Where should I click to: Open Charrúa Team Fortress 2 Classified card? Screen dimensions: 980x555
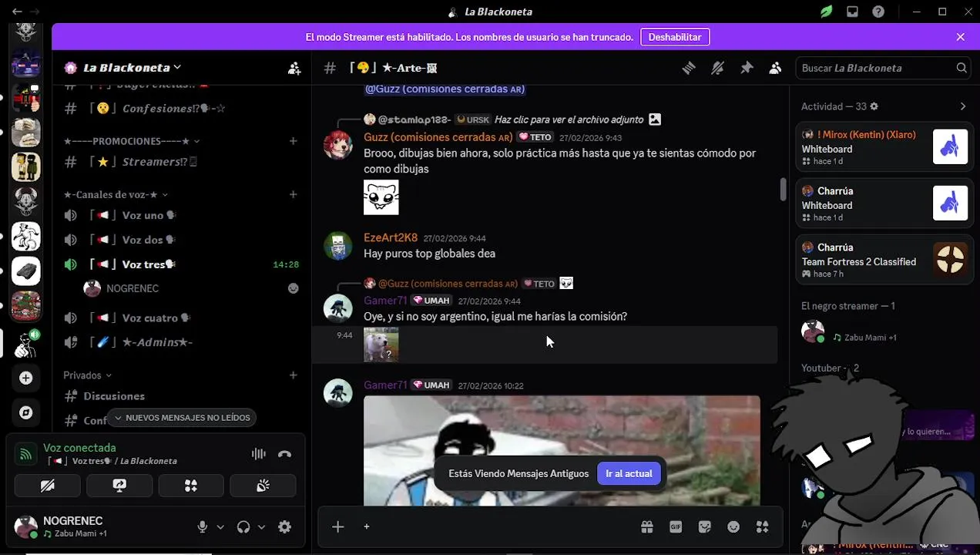click(884, 260)
